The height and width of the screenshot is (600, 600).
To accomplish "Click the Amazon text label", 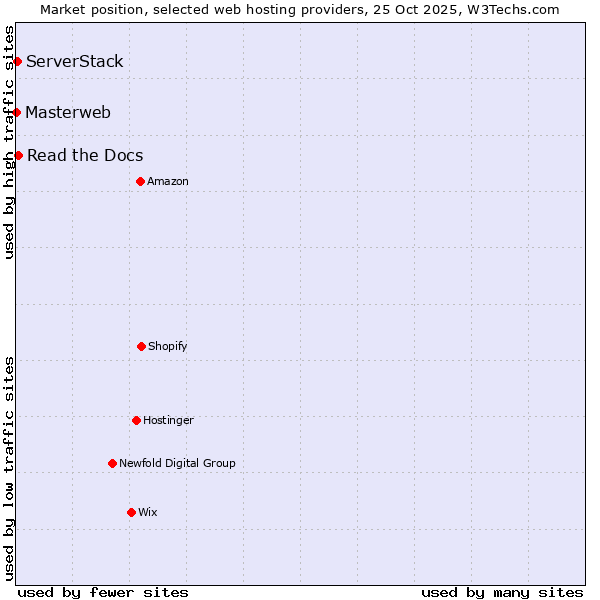I will [x=168, y=181].
